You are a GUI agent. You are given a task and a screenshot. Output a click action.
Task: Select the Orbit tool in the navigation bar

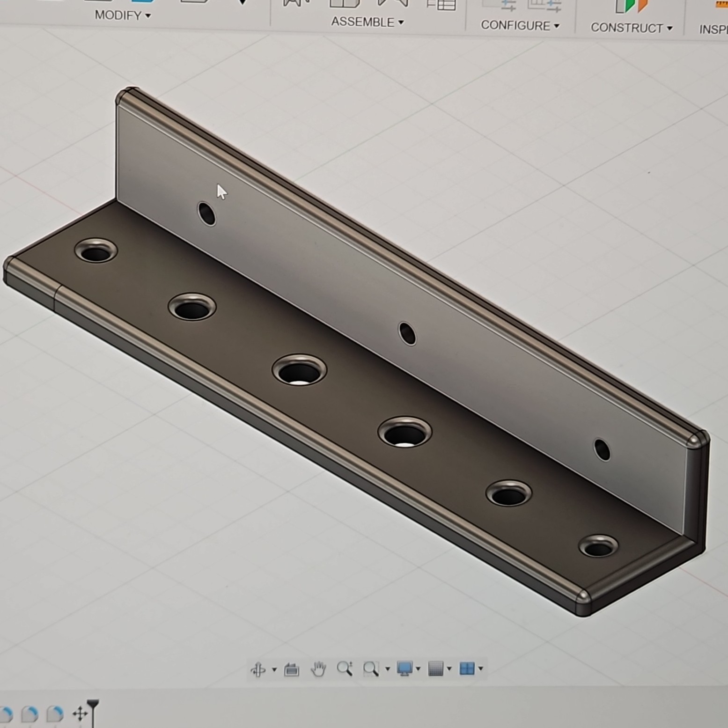point(259,669)
